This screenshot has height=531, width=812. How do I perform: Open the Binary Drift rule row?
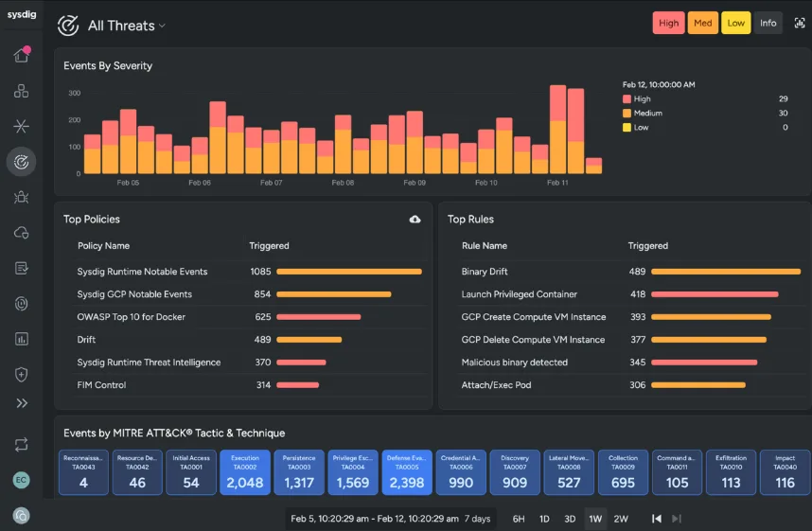click(629, 272)
